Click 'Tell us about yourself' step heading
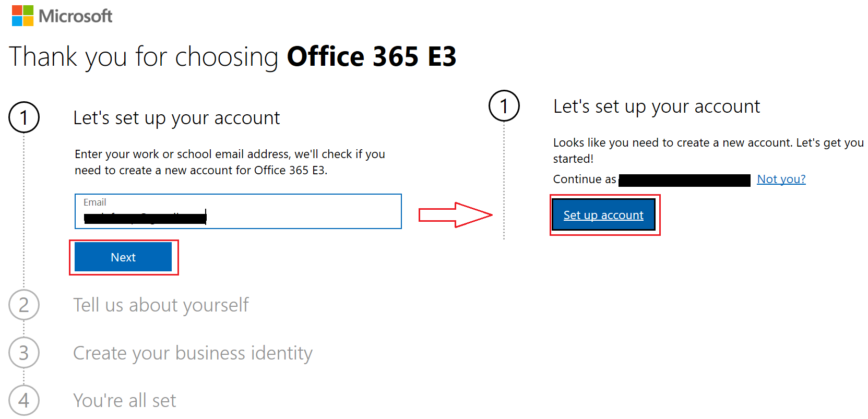The width and height of the screenshot is (868, 419). point(161,305)
